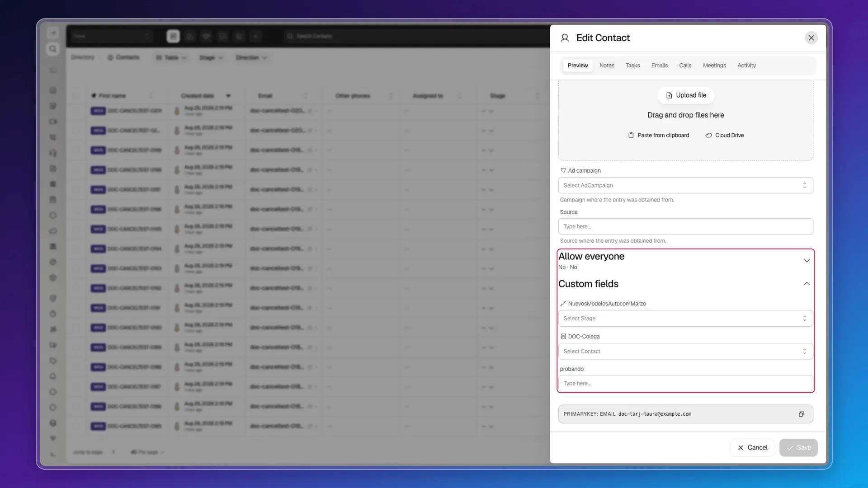Collapse the Custom fields section

click(685, 284)
